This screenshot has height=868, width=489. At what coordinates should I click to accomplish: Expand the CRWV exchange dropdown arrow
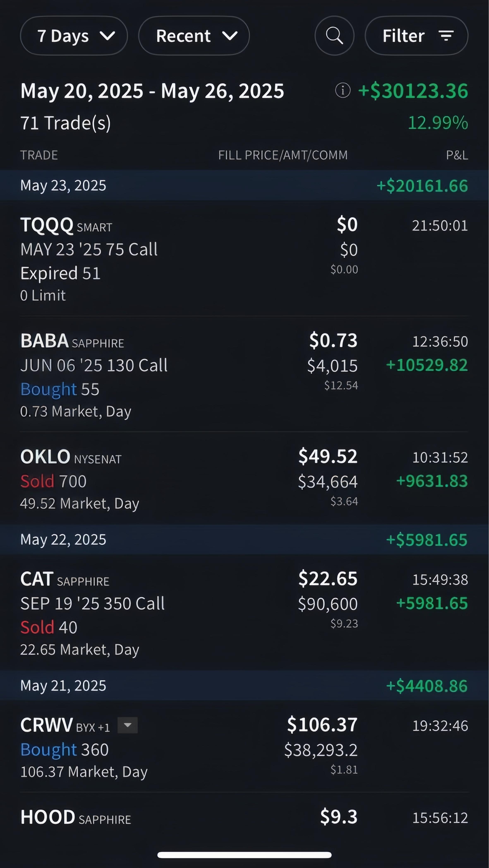pyautogui.click(x=128, y=725)
